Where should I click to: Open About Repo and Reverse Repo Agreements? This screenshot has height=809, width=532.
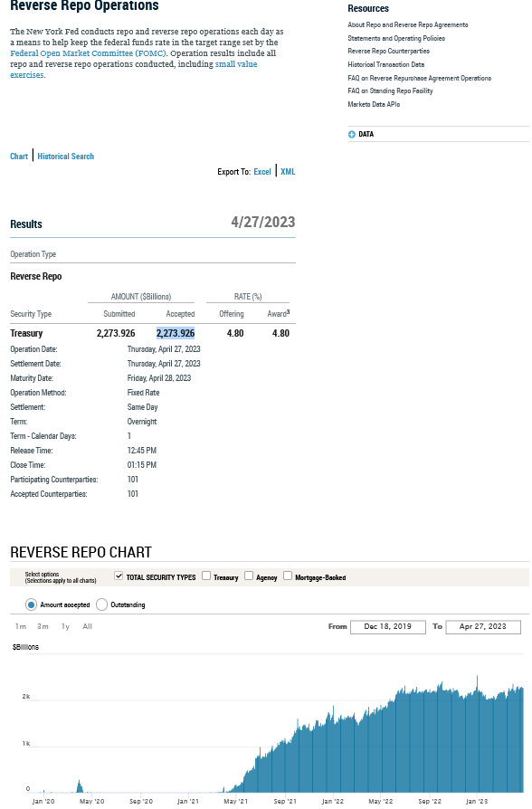(408, 24)
